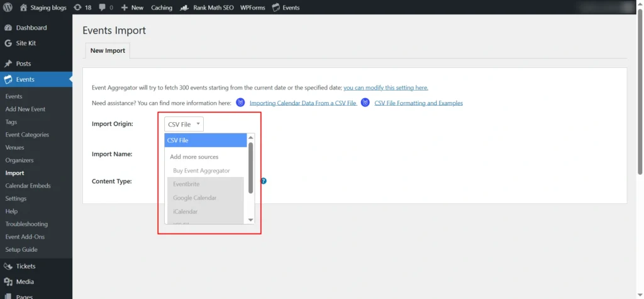Open Rank Math SEO chart icon
644x299 pixels.
pyautogui.click(x=186, y=8)
